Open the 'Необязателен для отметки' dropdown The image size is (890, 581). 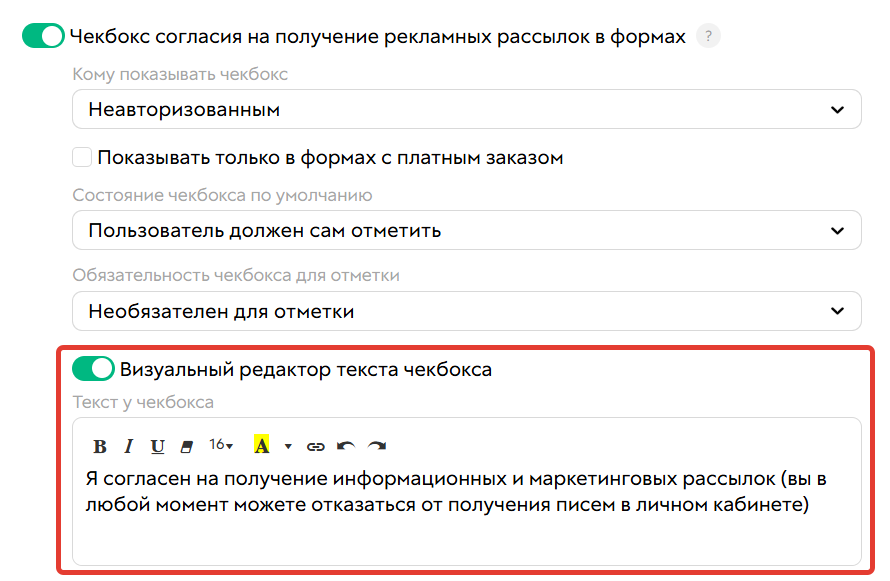point(467,311)
